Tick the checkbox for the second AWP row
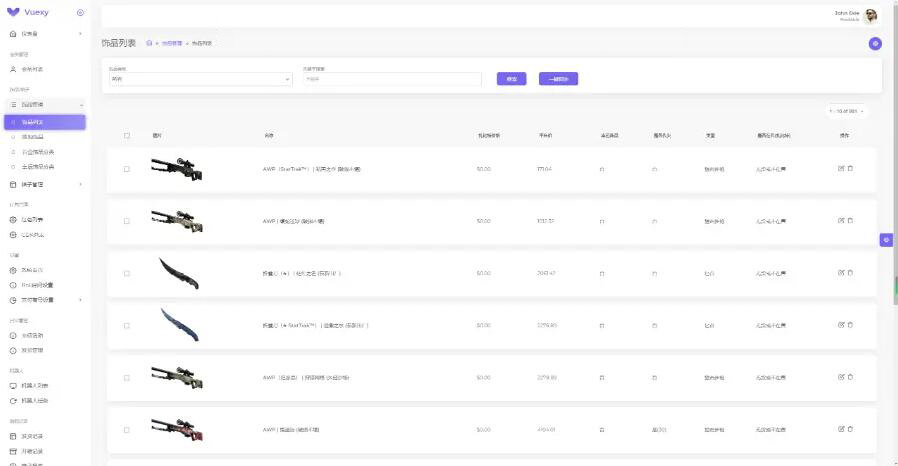 tap(127, 221)
